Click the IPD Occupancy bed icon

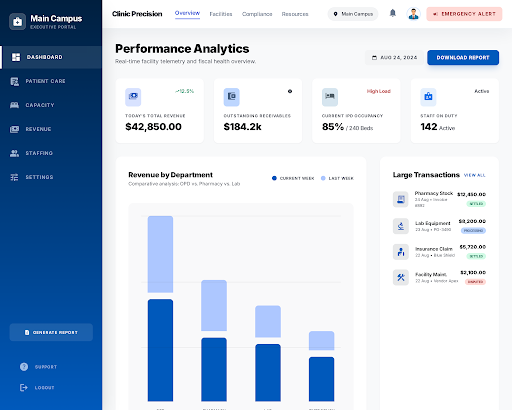tap(330, 97)
